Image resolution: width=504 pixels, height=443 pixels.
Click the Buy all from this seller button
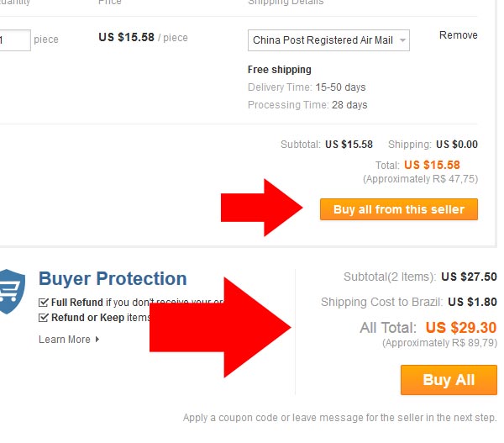398,209
